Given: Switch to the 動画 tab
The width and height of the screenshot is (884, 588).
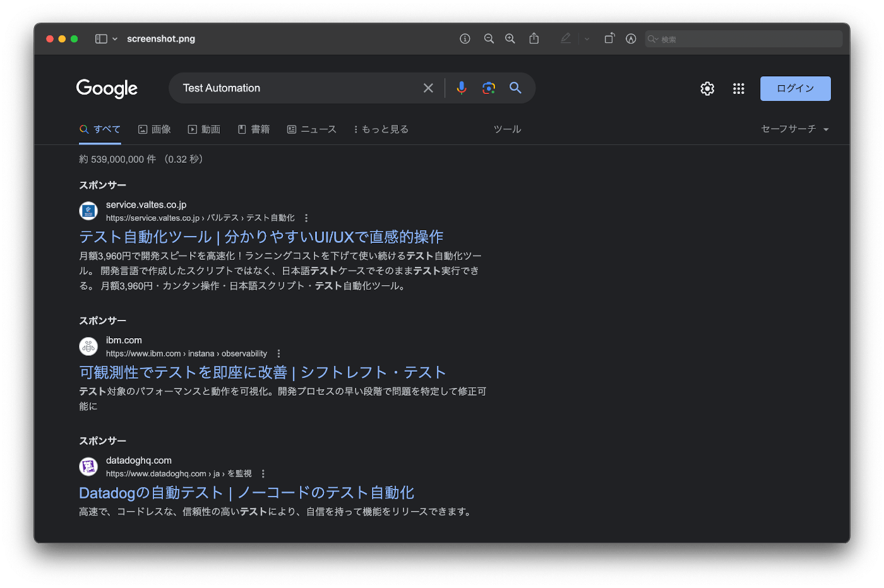Looking at the screenshot, I should coord(204,129).
